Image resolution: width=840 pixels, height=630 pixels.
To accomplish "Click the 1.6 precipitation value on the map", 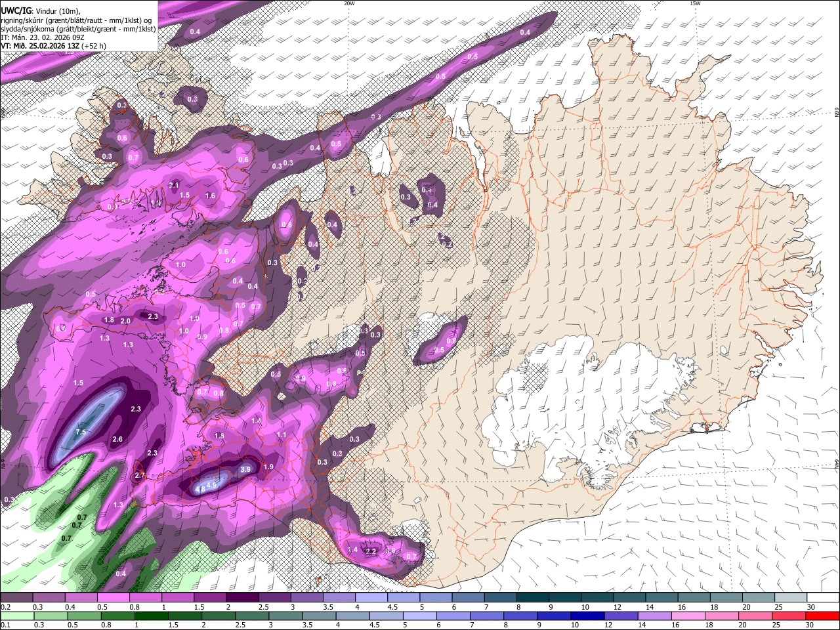I will 210,196.
